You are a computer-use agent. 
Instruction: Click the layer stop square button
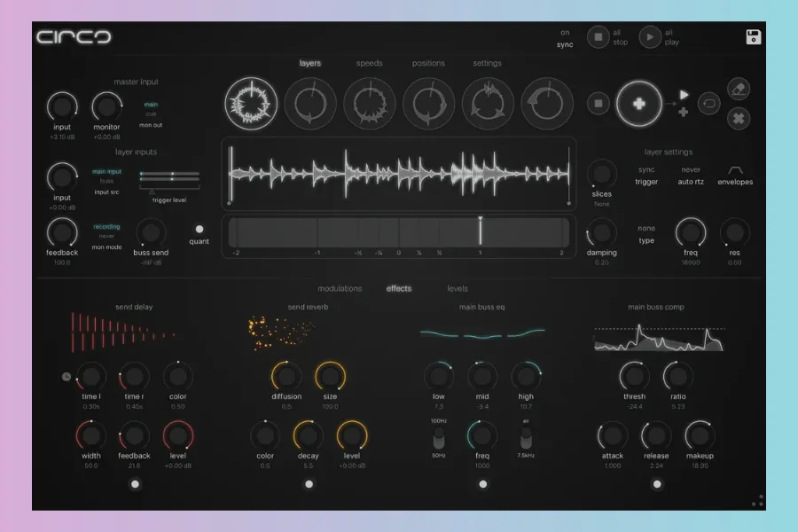pyautogui.click(x=598, y=103)
